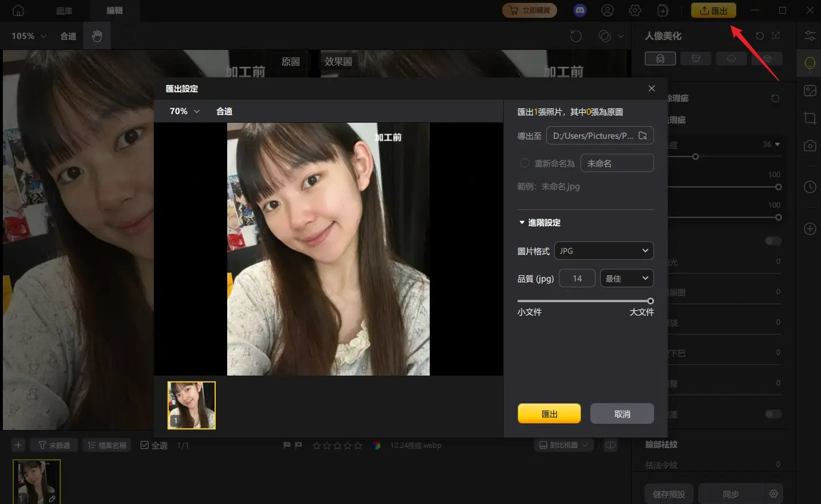Click the yellow 匯出 export button

click(x=548, y=413)
